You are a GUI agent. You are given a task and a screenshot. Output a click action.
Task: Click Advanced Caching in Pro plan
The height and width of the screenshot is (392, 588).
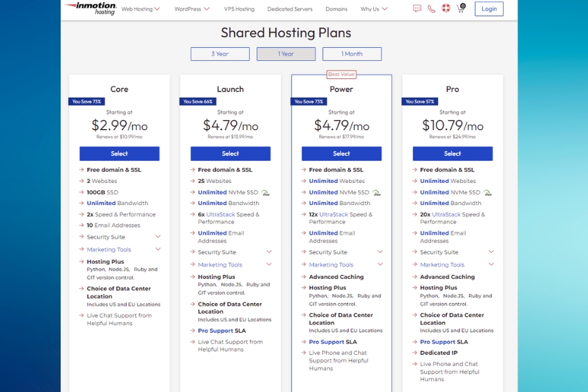click(448, 277)
